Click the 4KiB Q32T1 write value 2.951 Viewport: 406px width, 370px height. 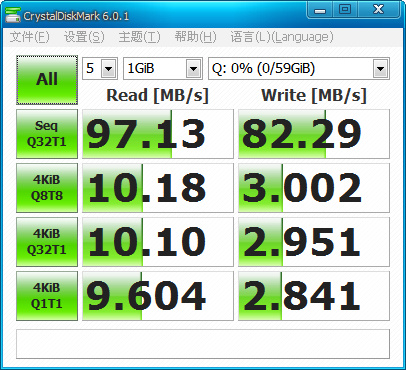point(314,242)
